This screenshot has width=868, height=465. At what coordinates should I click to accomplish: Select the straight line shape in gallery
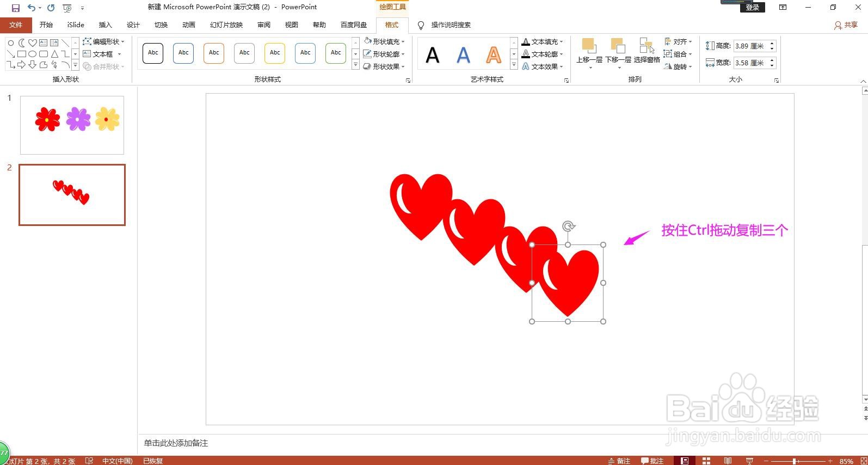[x=65, y=42]
